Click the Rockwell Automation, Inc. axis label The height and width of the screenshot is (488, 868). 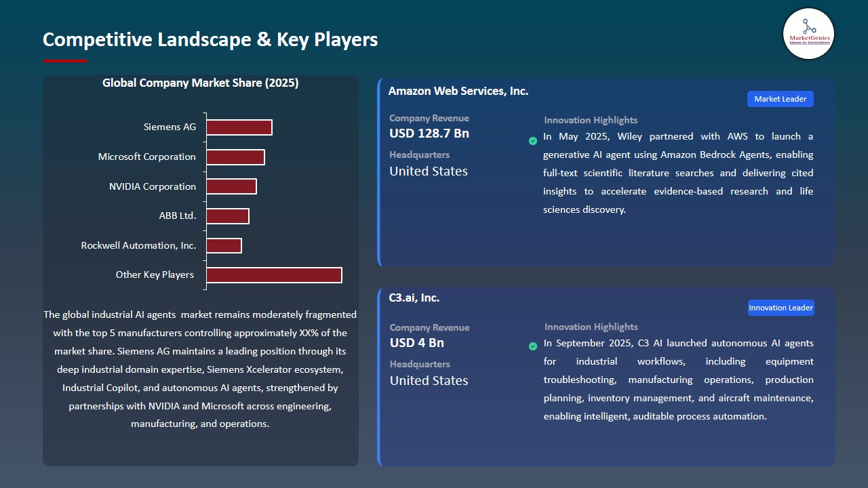point(139,245)
